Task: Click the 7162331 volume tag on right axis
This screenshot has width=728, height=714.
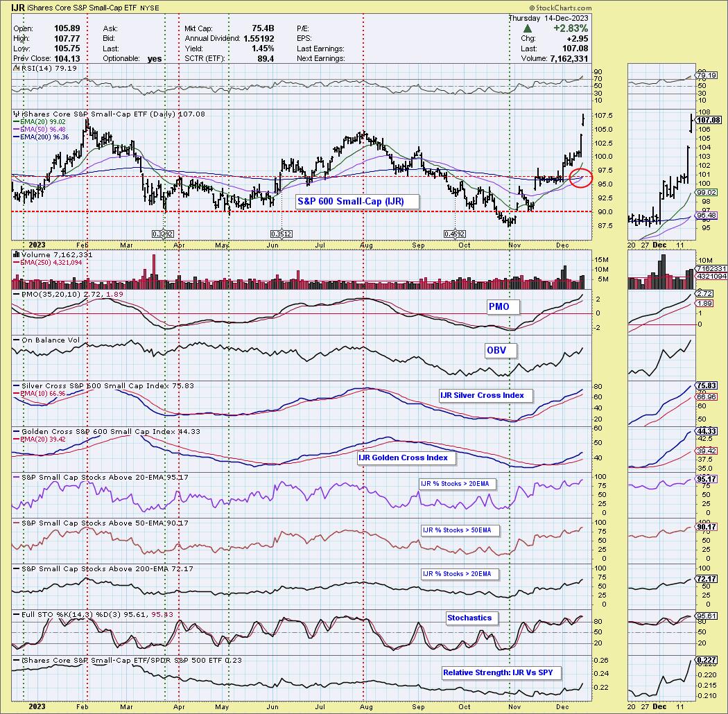Action: [711, 269]
